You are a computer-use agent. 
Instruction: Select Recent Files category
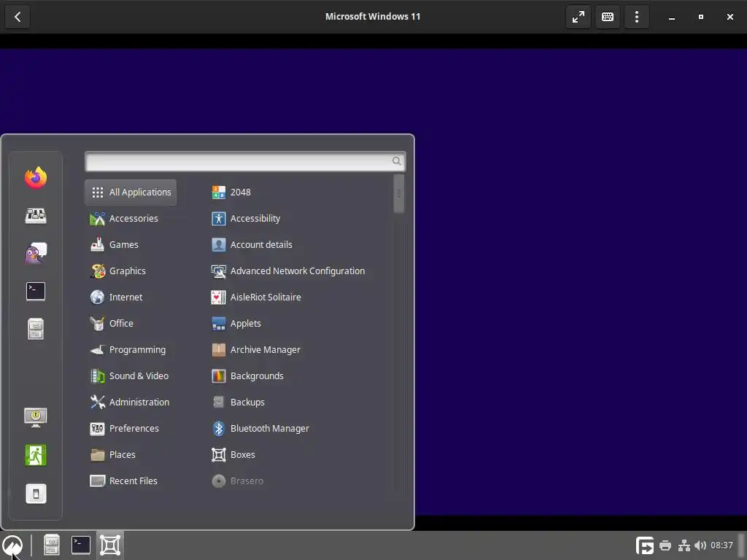coord(131,481)
